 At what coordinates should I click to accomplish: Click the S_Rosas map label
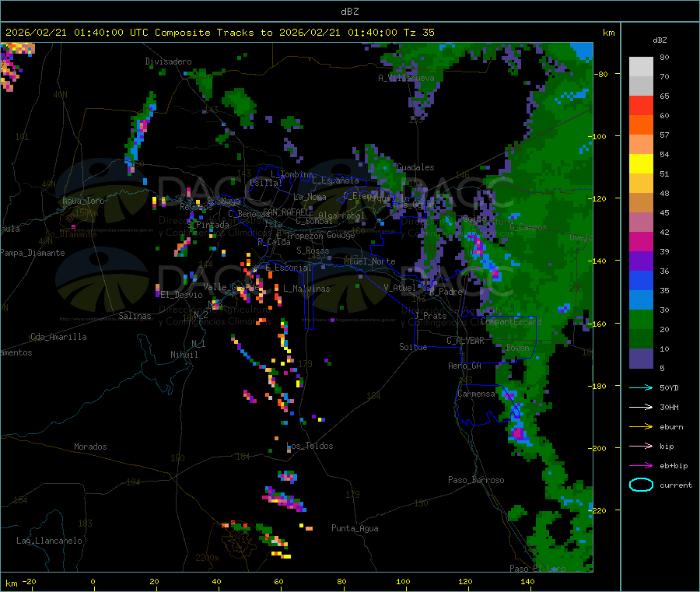313,251
